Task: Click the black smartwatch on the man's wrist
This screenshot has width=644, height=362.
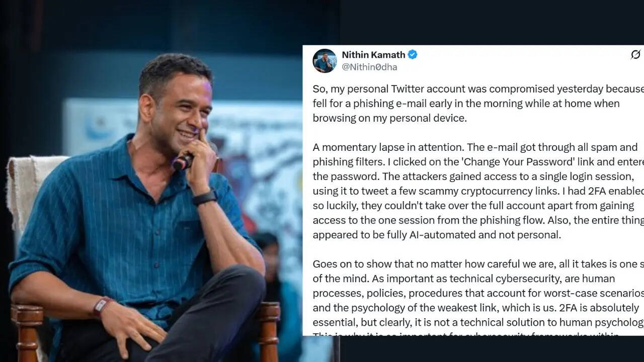Action: click(205, 197)
